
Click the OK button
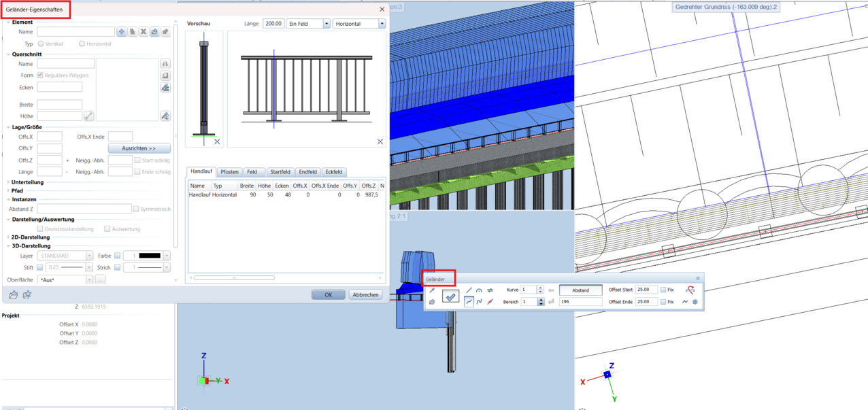click(x=328, y=294)
